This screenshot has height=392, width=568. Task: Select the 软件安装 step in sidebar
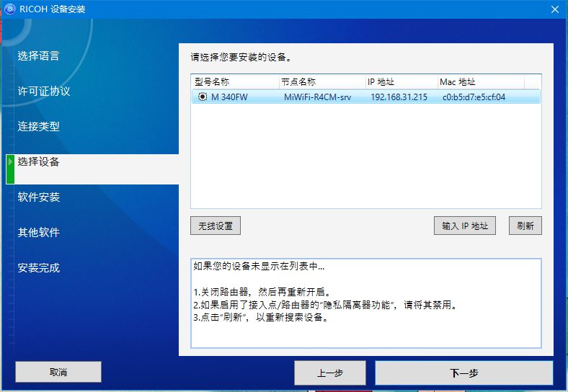(38, 197)
